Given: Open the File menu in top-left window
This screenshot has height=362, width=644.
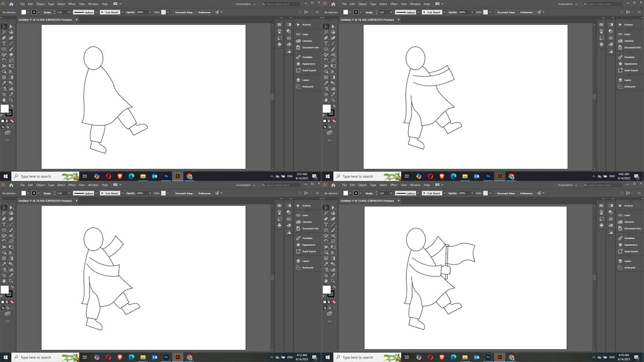Looking at the screenshot, I should 22,4.
